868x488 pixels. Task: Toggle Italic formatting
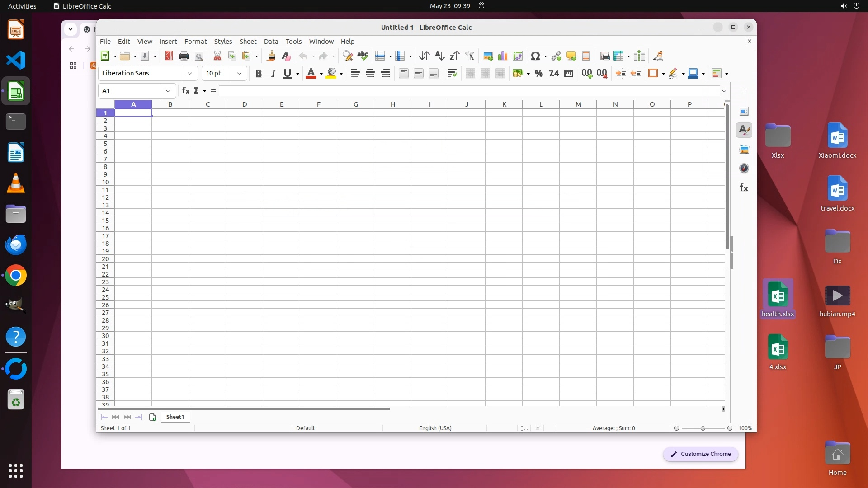tap(273, 74)
